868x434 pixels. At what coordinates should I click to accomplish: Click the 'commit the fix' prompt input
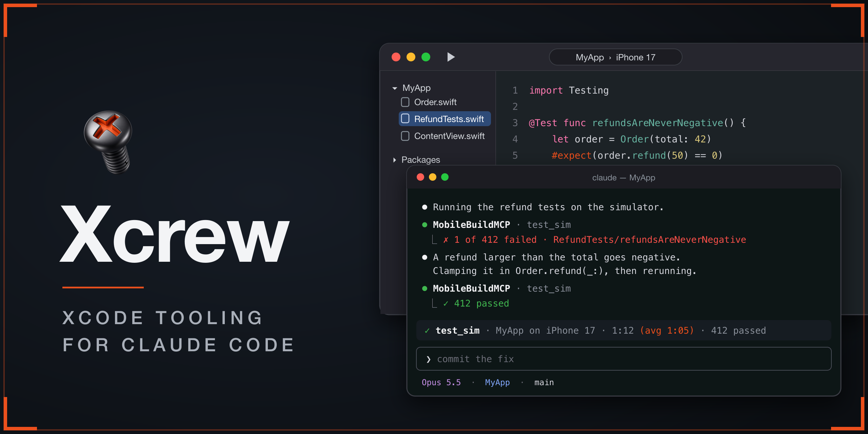coord(624,359)
